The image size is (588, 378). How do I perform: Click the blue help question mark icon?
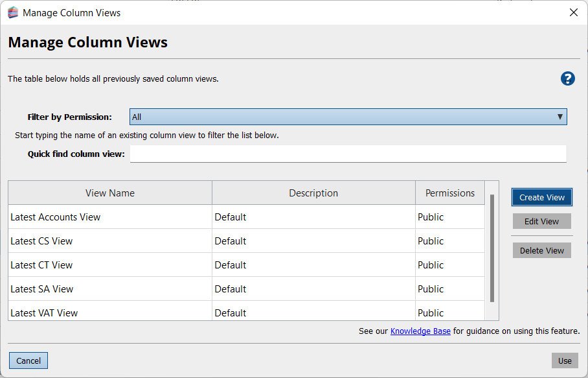coord(567,78)
